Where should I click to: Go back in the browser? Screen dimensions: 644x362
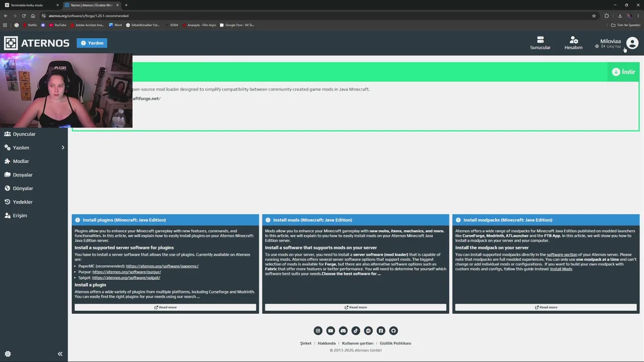pos(6,16)
